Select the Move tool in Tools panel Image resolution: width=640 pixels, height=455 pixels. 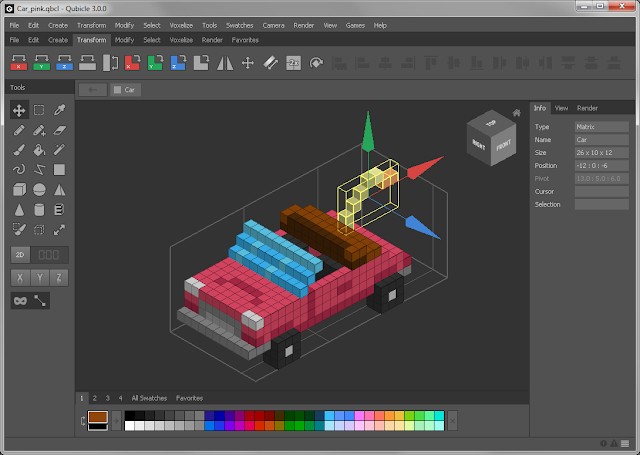coord(19,110)
